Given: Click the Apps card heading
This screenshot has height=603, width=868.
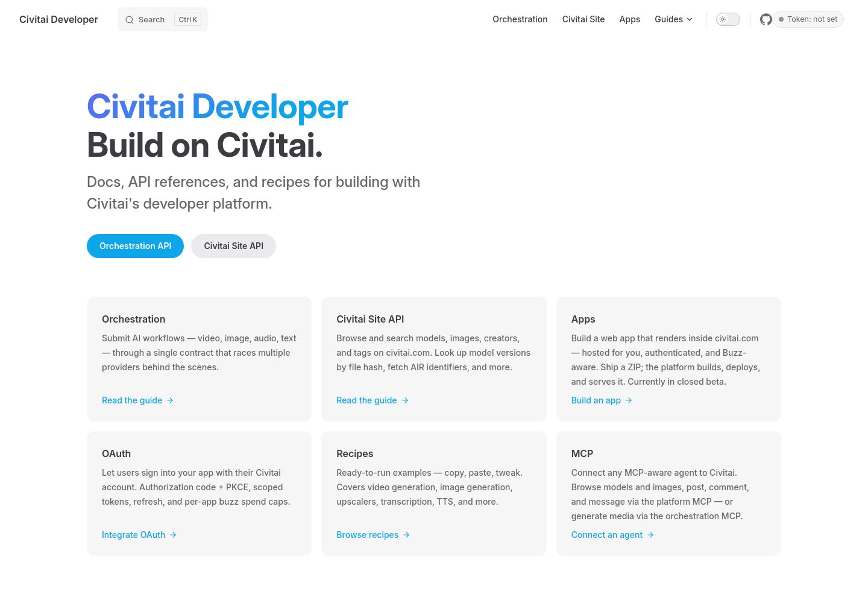Looking at the screenshot, I should tap(583, 319).
